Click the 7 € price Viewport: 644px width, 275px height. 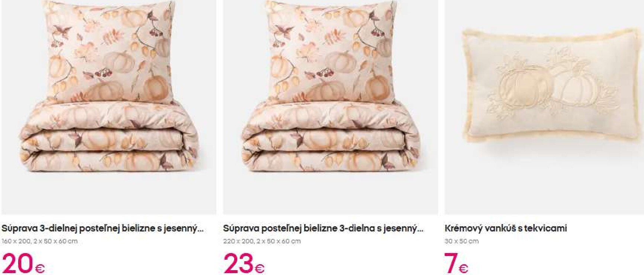click(x=456, y=263)
